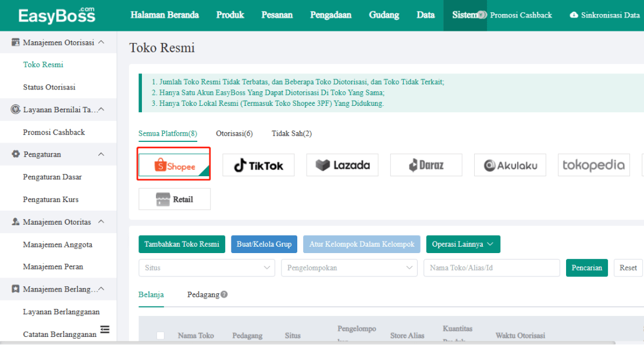Screen dimensions: 644x345
Task: Click the Sinkronisasi Data cloud icon
Action: pyautogui.click(x=574, y=15)
